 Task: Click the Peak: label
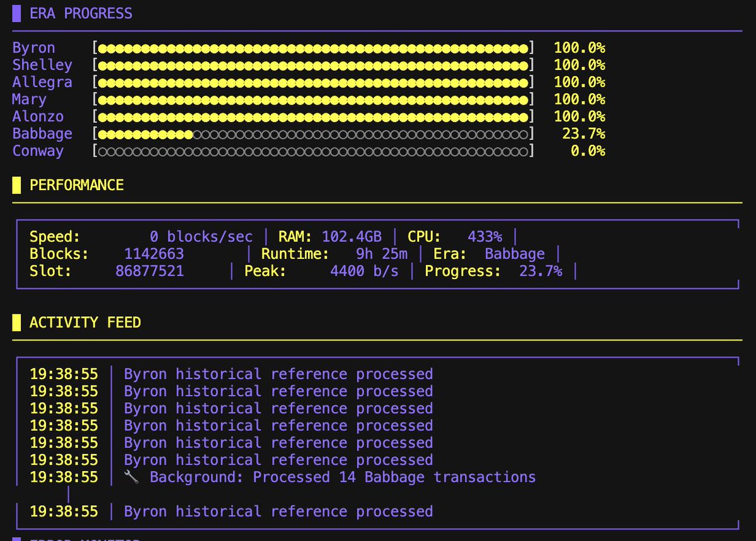(265, 271)
